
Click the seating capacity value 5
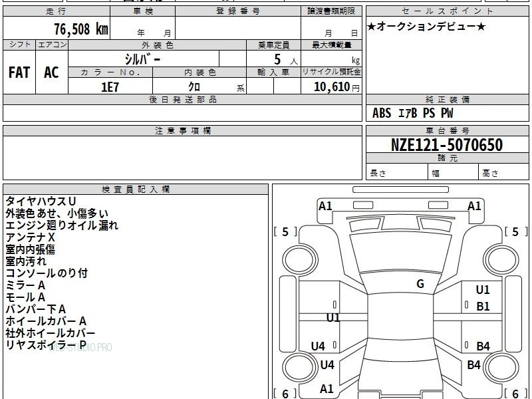(x=277, y=59)
